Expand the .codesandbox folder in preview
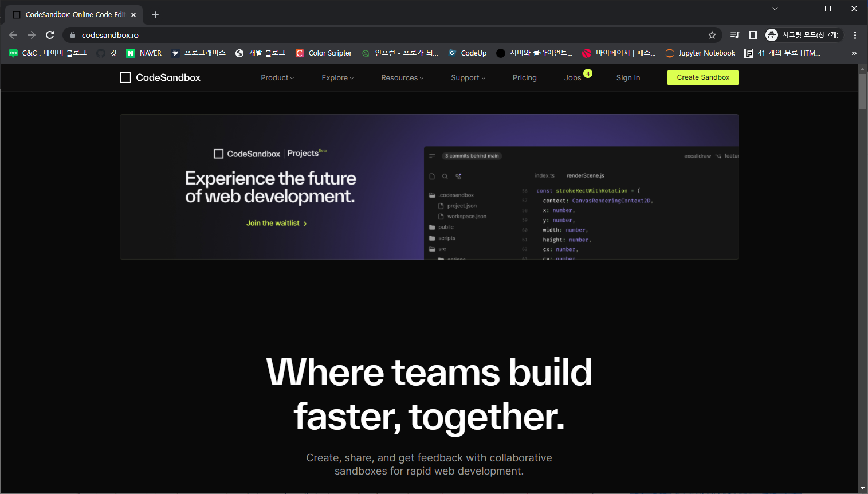The height and width of the screenshot is (494, 868). pyautogui.click(x=451, y=195)
